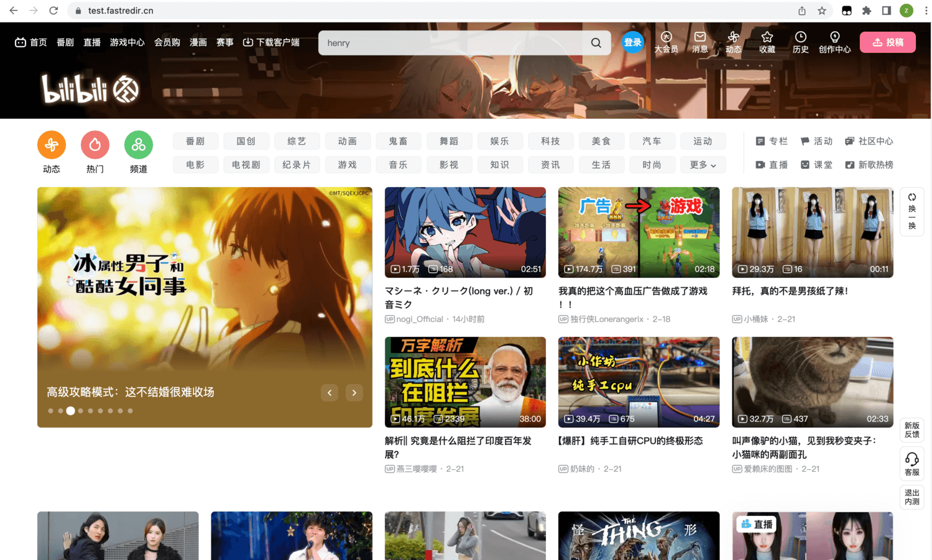This screenshot has width=932, height=560.
Task: Expand the 更多 categories dropdown
Action: [703, 165]
